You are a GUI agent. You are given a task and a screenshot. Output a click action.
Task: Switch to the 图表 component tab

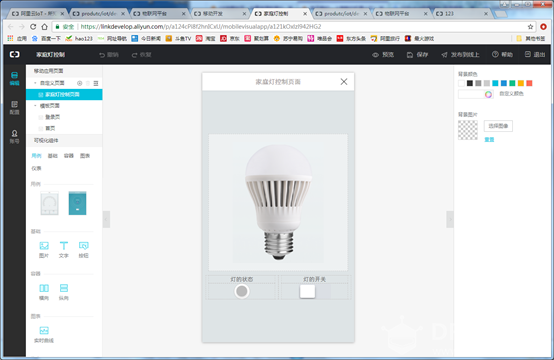click(85, 155)
